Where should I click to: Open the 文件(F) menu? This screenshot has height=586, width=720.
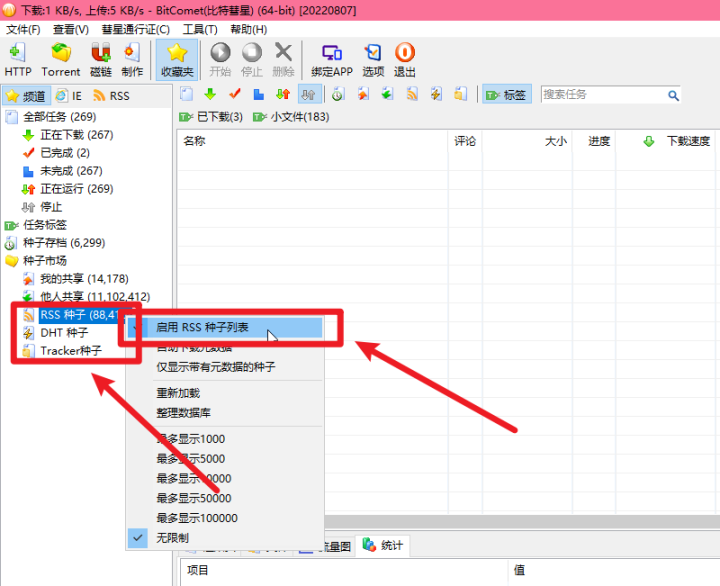click(x=23, y=29)
